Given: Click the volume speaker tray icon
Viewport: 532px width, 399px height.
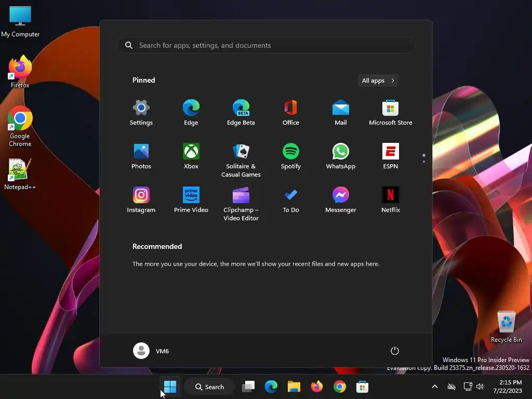Looking at the screenshot, I should [480, 387].
